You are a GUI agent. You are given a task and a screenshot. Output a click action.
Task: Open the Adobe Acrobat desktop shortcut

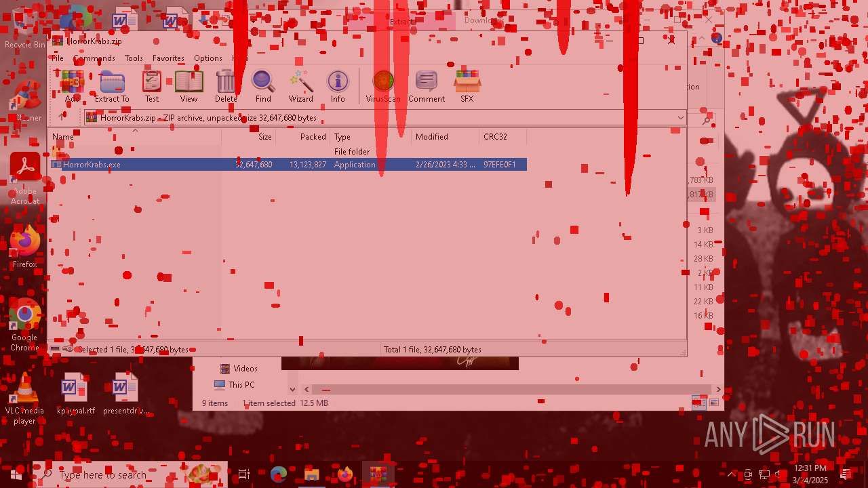(25, 179)
